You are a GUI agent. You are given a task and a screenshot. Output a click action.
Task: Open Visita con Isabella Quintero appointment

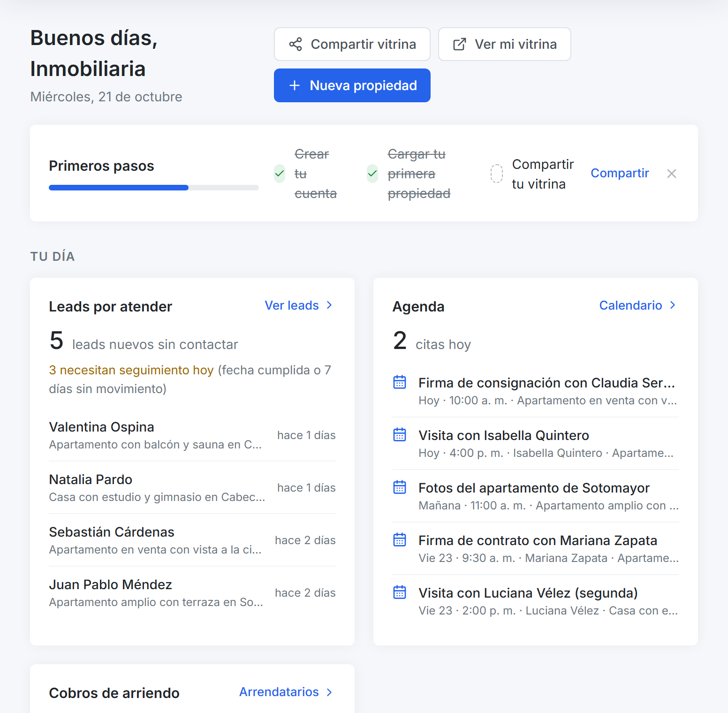coord(536,444)
